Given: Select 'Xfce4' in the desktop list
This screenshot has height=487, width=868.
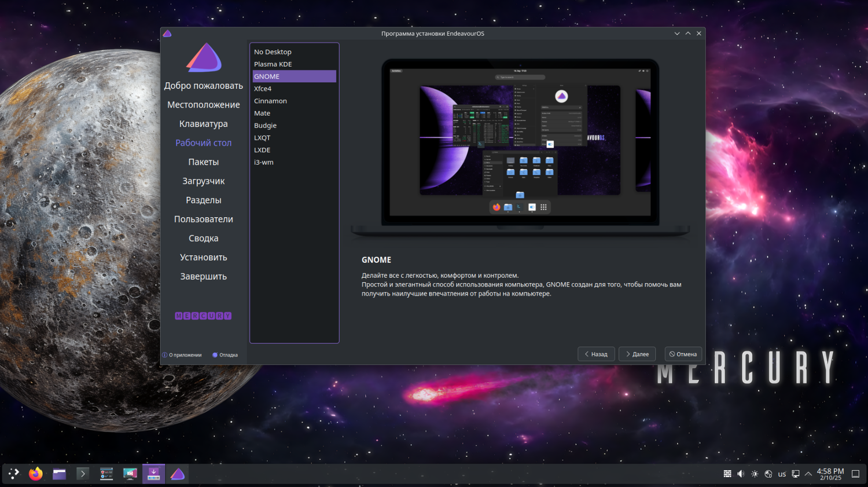Looking at the screenshot, I should tap(295, 89).
